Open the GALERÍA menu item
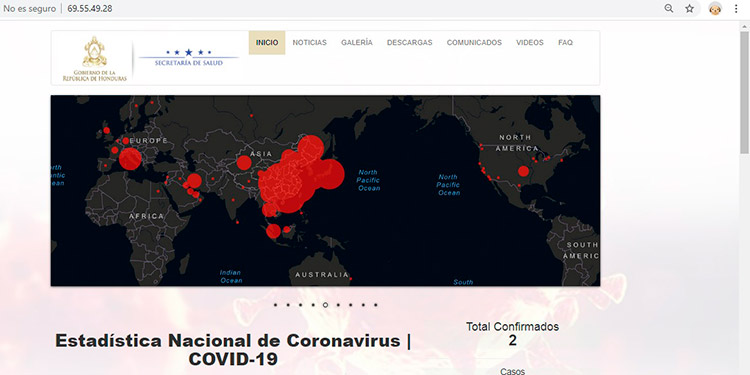The height and width of the screenshot is (375, 750). click(357, 43)
